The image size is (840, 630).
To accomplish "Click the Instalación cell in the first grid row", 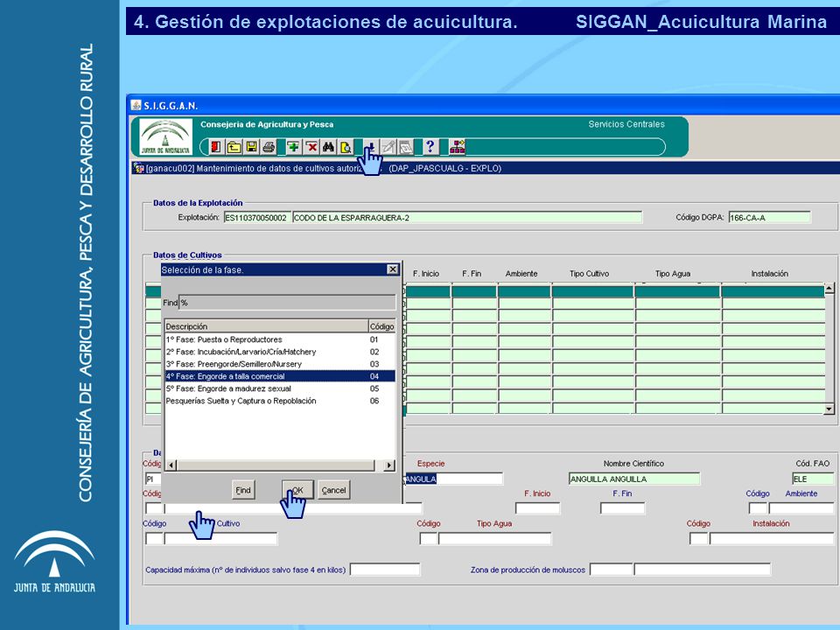I will (772, 291).
